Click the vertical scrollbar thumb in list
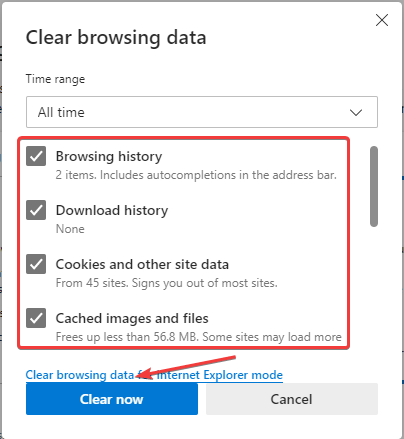This screenshot has width=404, height=439. click(374, 186)
